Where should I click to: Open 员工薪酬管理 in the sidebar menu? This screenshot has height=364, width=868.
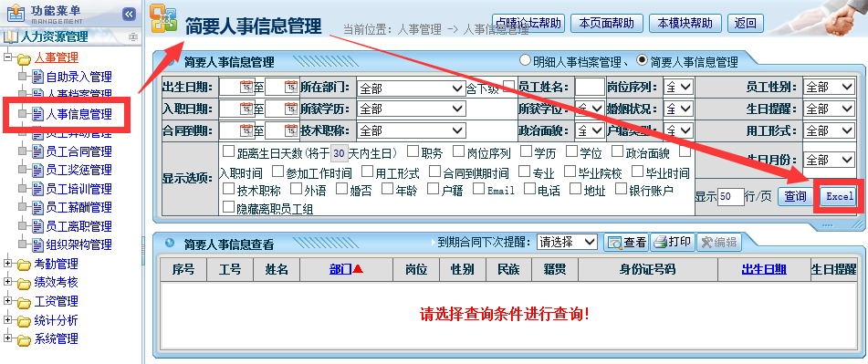coord(78,207)
